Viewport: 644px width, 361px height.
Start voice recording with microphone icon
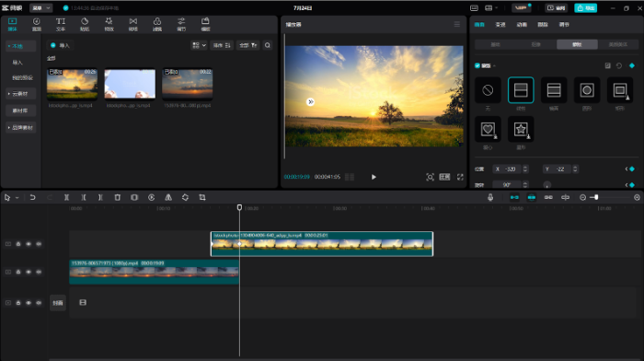tap(490, 197)
